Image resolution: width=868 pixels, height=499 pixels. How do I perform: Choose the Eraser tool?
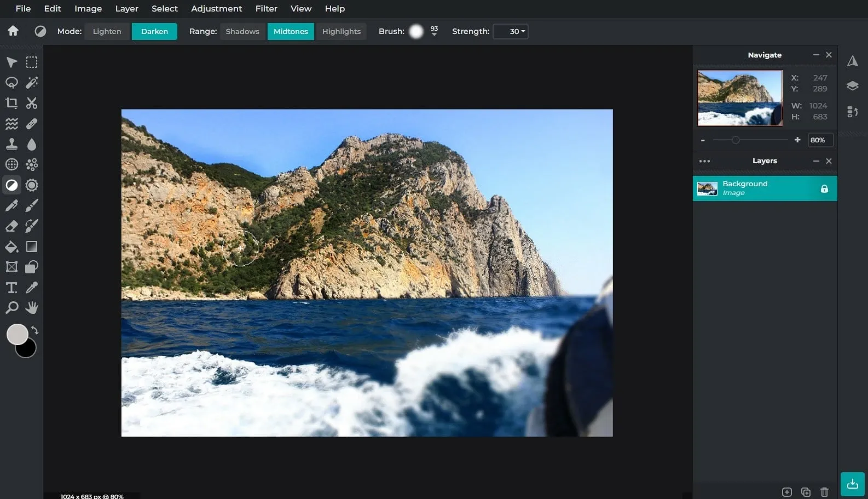coord(11,226)
